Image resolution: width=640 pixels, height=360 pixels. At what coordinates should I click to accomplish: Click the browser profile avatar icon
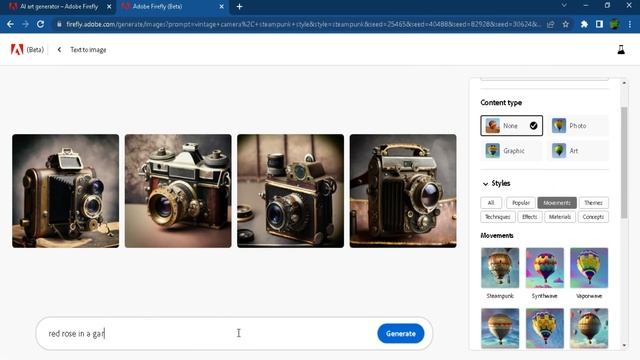coord(614,24)
